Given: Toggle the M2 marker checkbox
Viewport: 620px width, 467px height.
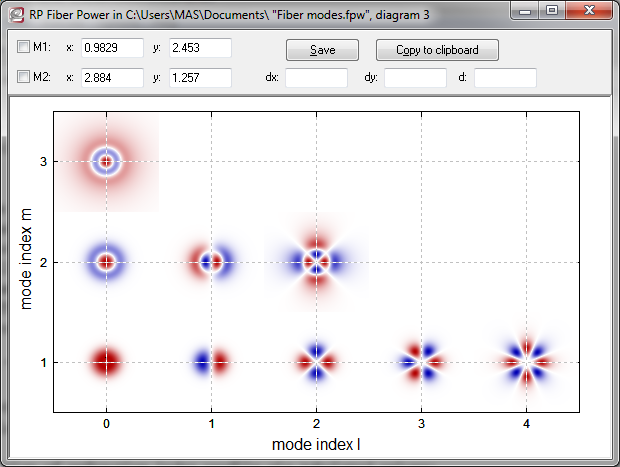Looking at the screenshot, I should tap(24, 77).
